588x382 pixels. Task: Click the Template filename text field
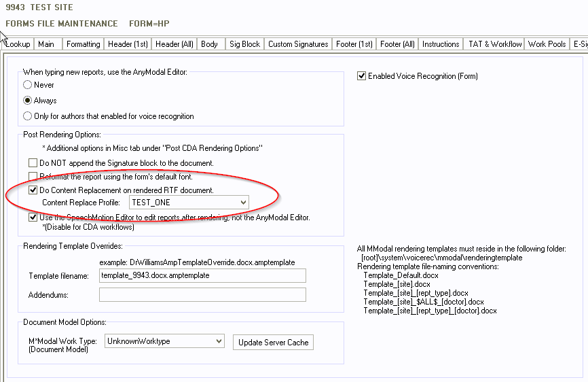(x=202, y=275)
